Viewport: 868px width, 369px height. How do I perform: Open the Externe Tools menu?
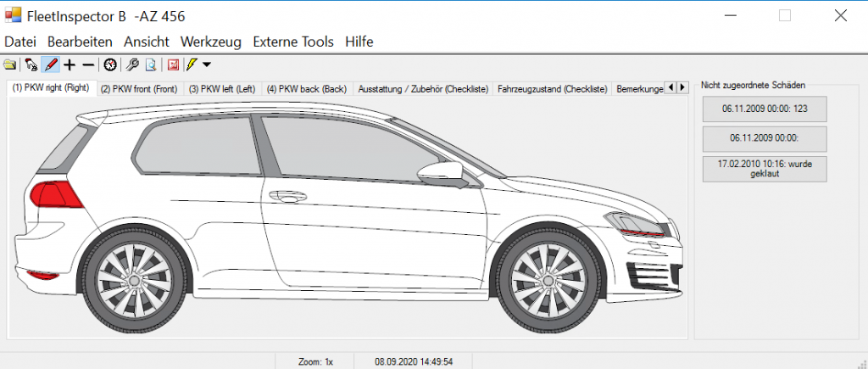coord(293,42)
